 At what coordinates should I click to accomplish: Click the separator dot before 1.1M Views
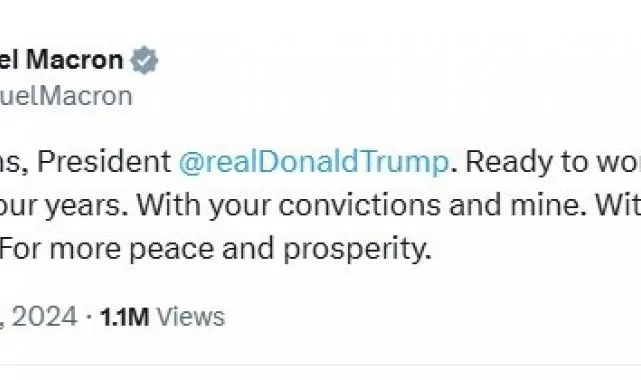click(89, 317)
